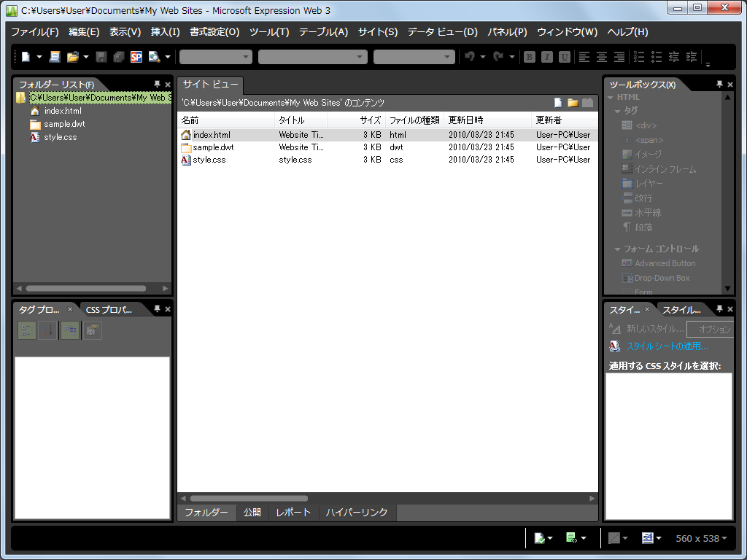747x560 pixels.
Task: Open the toolbar options overflow arrow
Action: point(708,64)
